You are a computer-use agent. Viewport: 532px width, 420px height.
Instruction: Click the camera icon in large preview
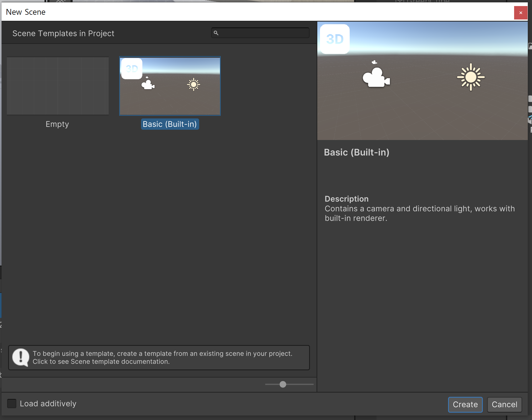[x=376, y=78]
